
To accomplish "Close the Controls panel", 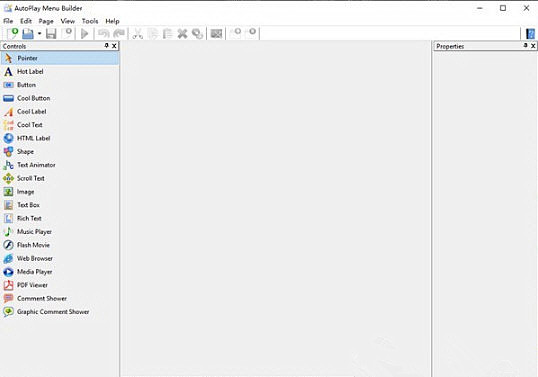I will [114, 46].
